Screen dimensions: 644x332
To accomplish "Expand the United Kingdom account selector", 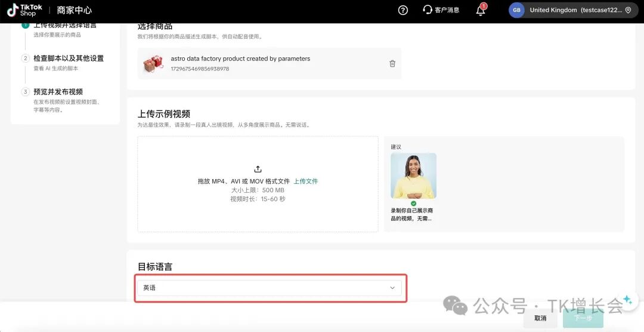I will click(575, 10).
